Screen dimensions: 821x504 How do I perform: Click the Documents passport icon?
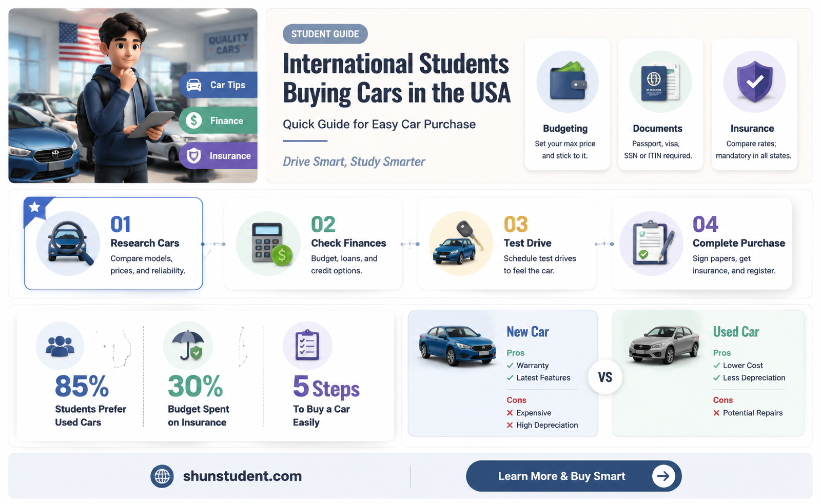pos(660,82)
